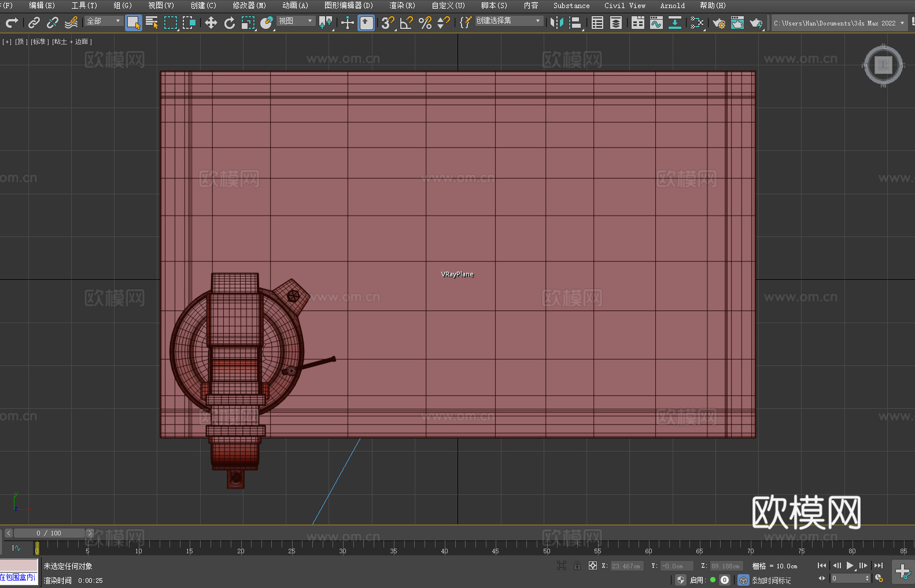
Task: Open the [+] viewport general menu
Action: click(x=7, y=42)
